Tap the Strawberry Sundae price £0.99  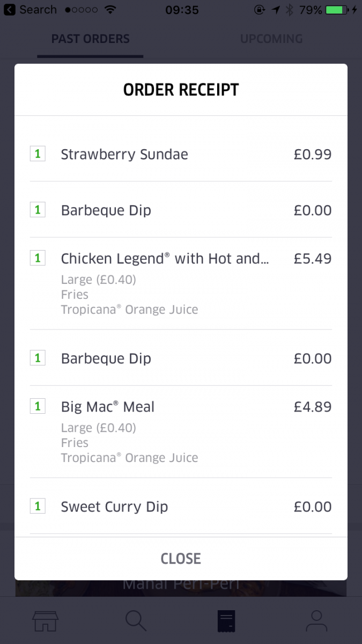[x=313, y=155]
